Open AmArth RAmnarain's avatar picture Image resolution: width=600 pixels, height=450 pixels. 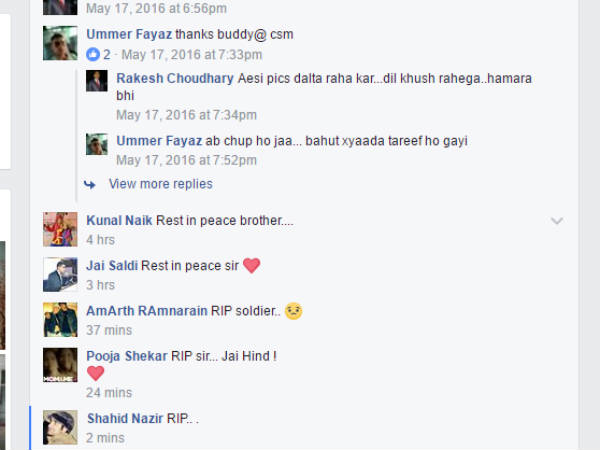(60, 320)
